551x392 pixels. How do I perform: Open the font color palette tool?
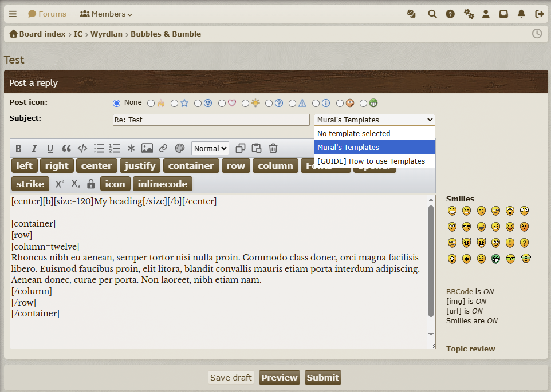tap(180, 149)
